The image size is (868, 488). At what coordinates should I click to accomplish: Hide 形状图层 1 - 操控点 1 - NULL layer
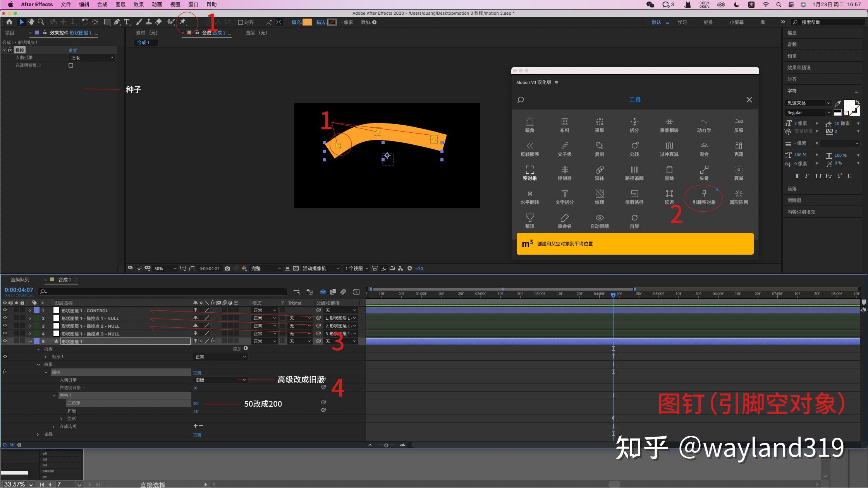[x=5, y=318]
